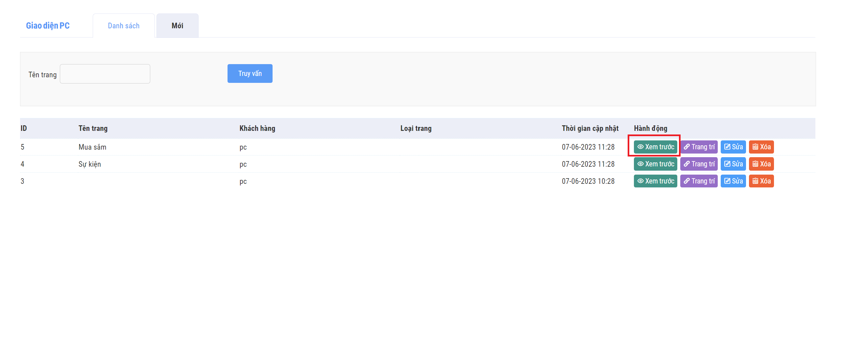
Task: Decorate the Sự kiện page via Trang trí
Action: tap(699, 164)
